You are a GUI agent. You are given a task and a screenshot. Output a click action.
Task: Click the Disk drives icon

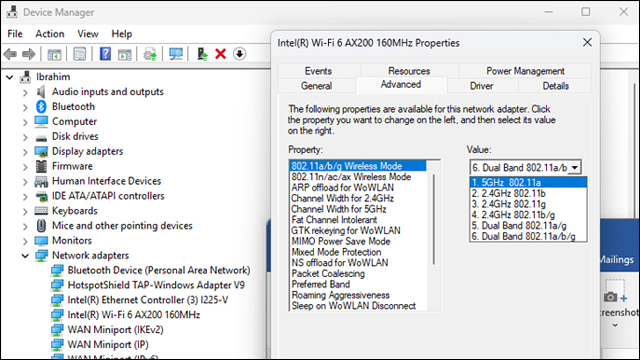click(41, 138)
